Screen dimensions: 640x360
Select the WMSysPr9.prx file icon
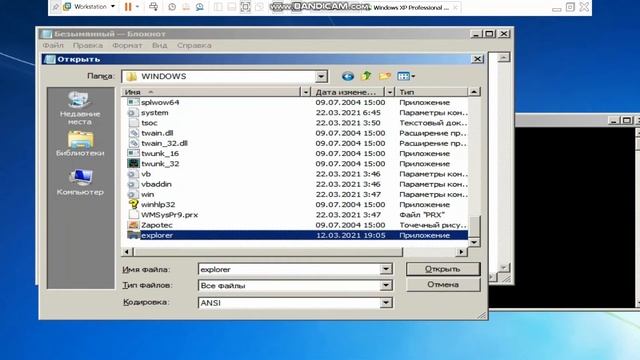click(x=133, y=214)
